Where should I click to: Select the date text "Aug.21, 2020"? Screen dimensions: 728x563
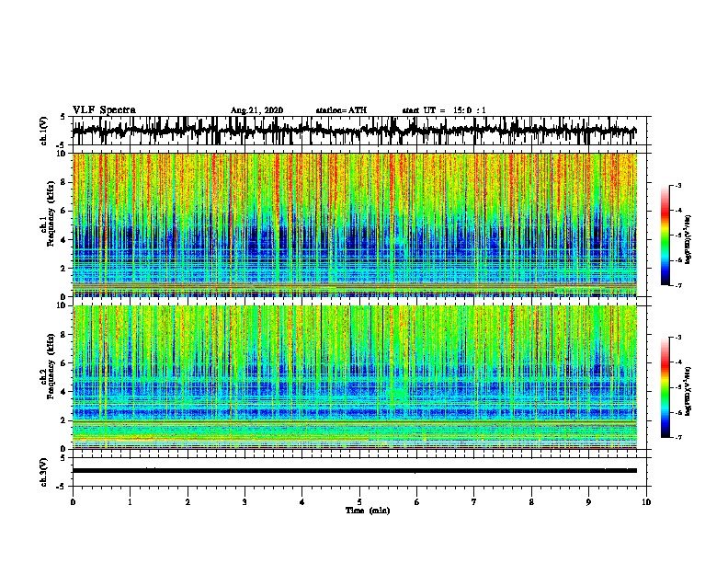(x=256, y=110)
